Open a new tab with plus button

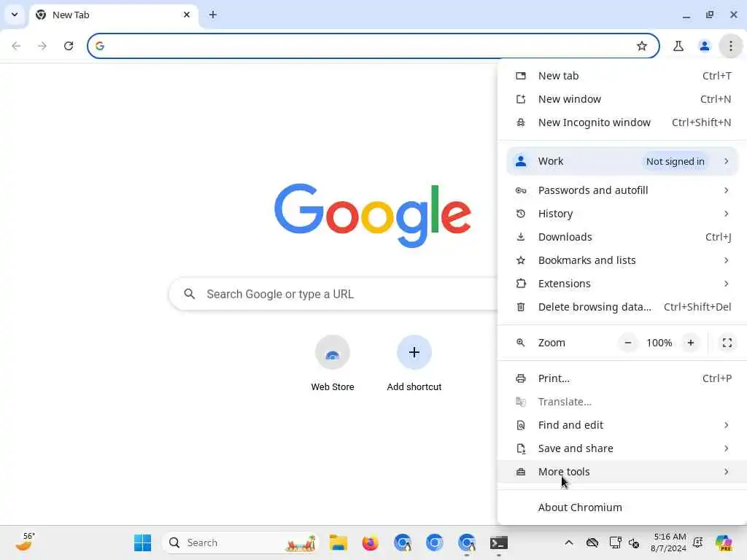(x=213, y=15)
